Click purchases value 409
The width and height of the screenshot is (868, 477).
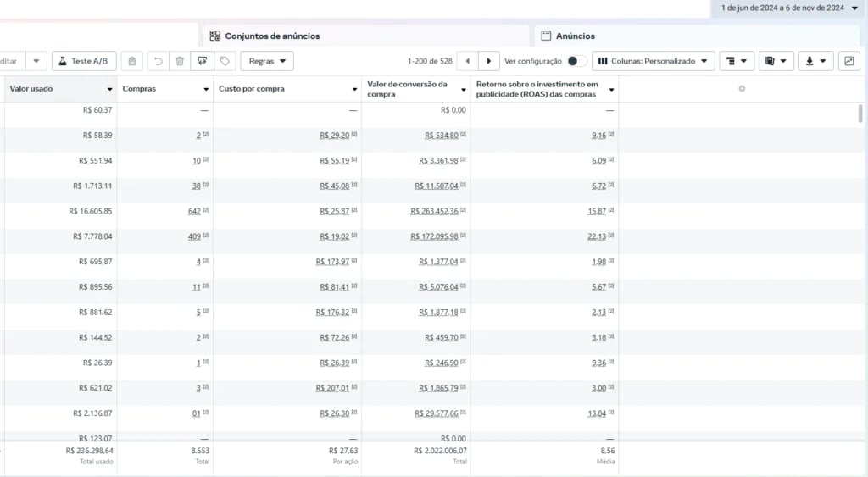click(x=194, y=236)
